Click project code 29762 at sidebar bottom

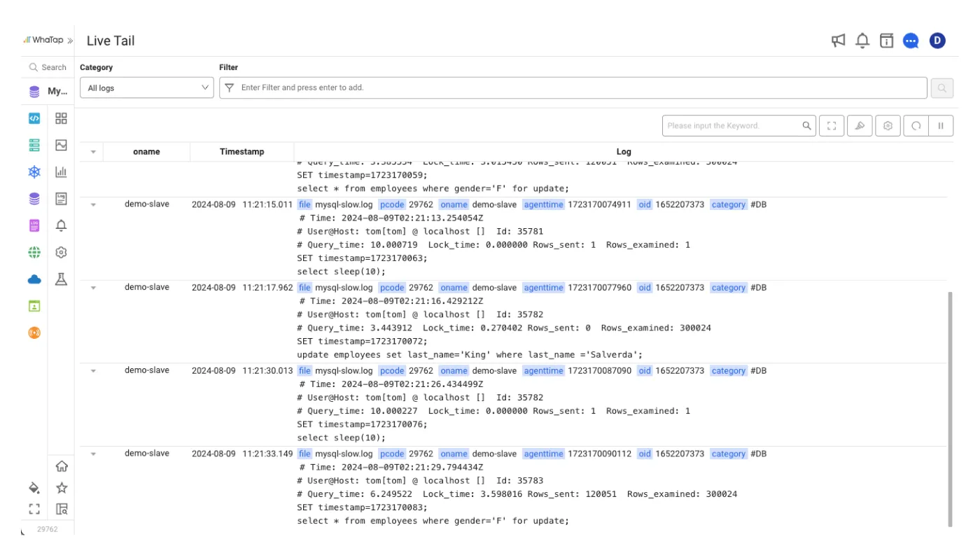click(x=47, y=529)
